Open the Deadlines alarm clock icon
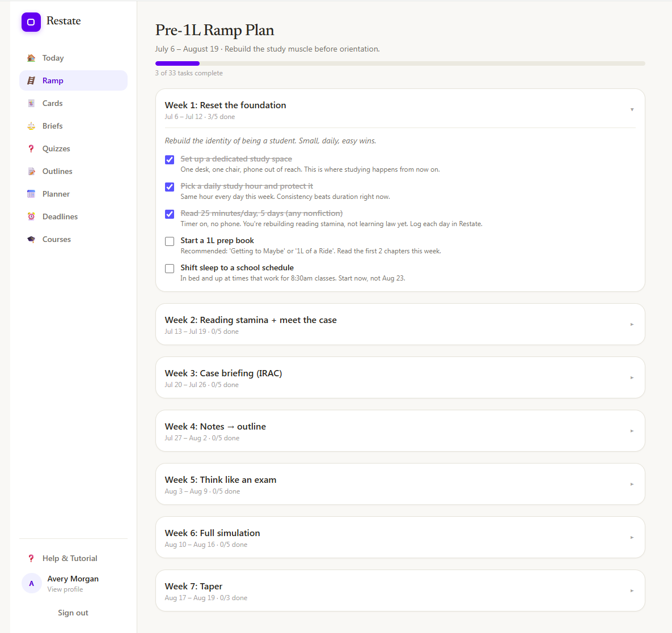 point(31,216)
